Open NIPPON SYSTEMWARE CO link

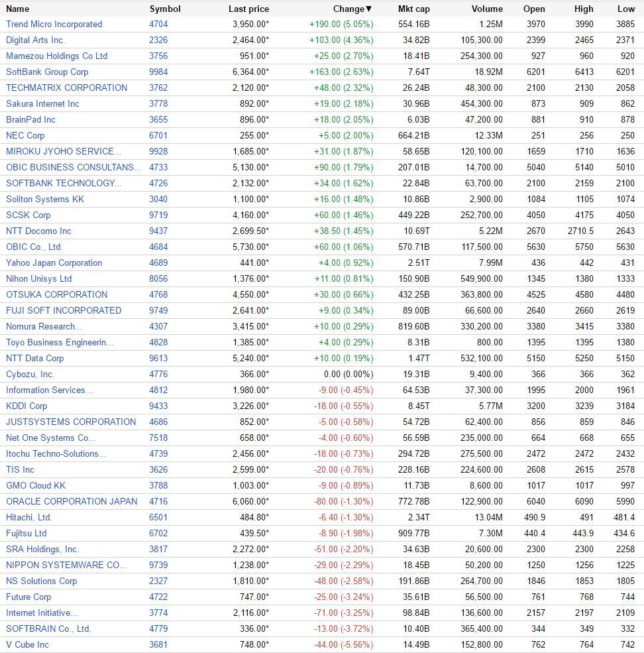[66, 565]
